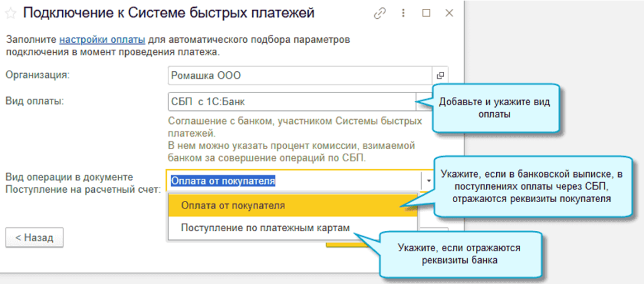Click the Вид оплаты field СБП с 1С:Банк
The width and height of the screenshot is (644, 284).
289,101
